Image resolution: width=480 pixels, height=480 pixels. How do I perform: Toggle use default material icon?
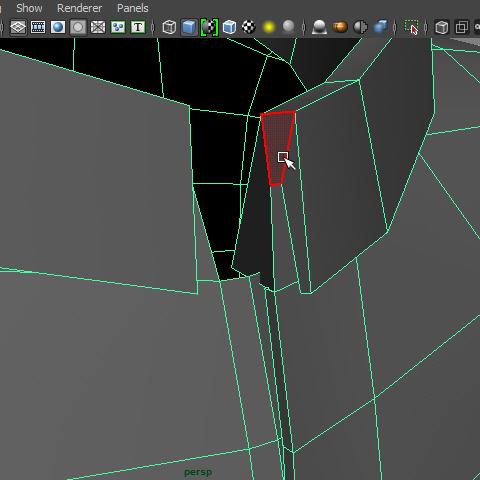(209, 27)
